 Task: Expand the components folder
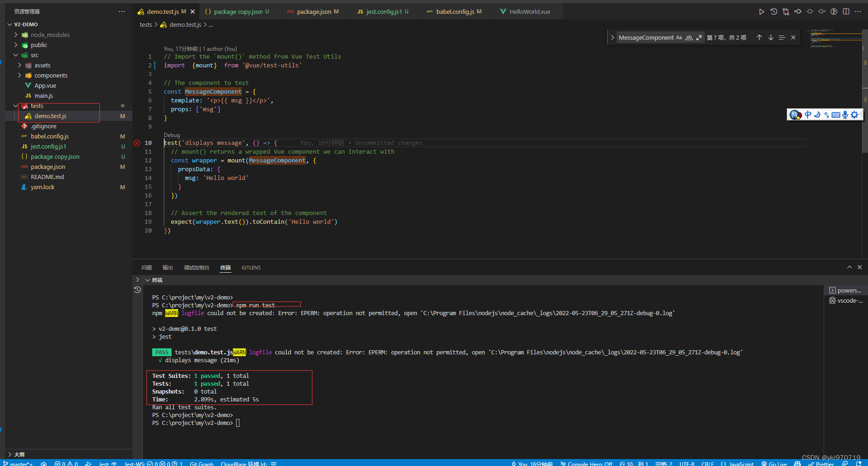pos(19,75)
